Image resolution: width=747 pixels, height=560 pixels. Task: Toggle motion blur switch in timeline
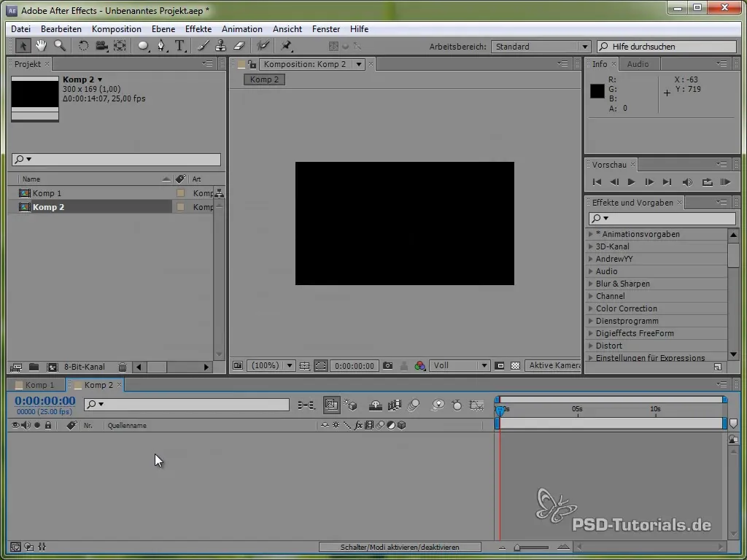(414, 405)
